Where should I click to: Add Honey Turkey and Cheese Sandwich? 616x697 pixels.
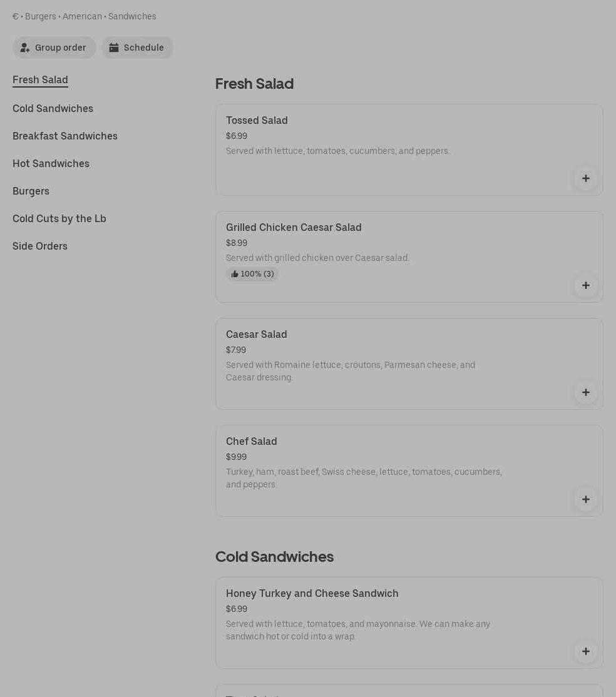tap(585, 651)
